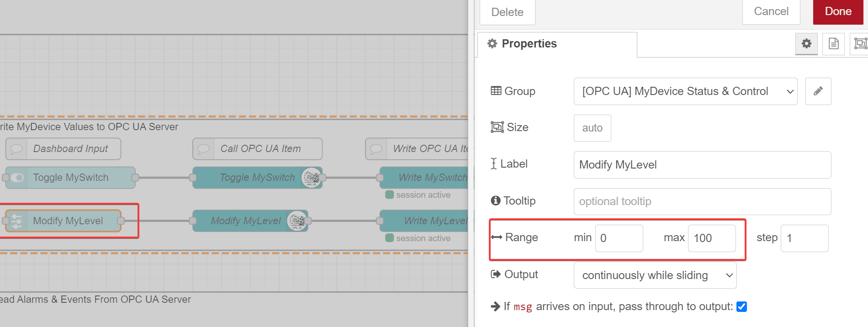The height and width of the screenshot is (327, 868).
Task: Click the Range max input field
Action: click(x=711, y=238)
